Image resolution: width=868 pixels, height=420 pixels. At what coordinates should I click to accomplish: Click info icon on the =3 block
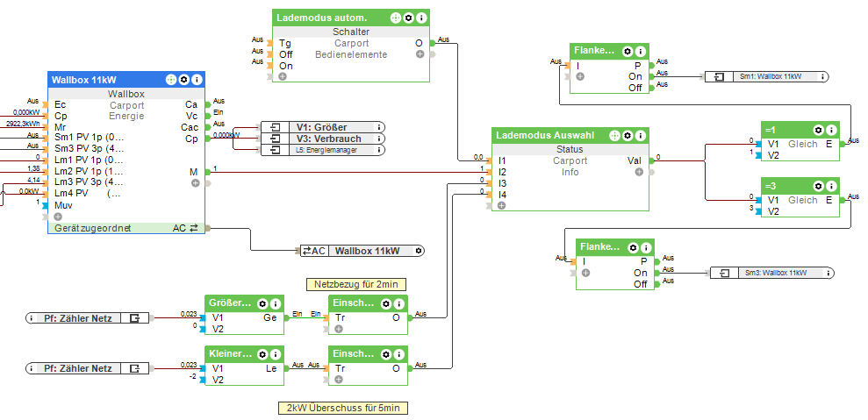pos(831,186)
